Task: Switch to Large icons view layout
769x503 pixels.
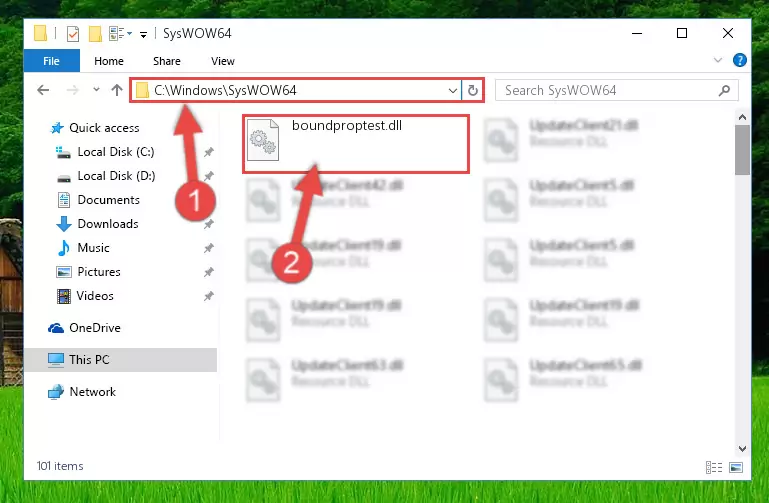Action: [x=736, y=467]
